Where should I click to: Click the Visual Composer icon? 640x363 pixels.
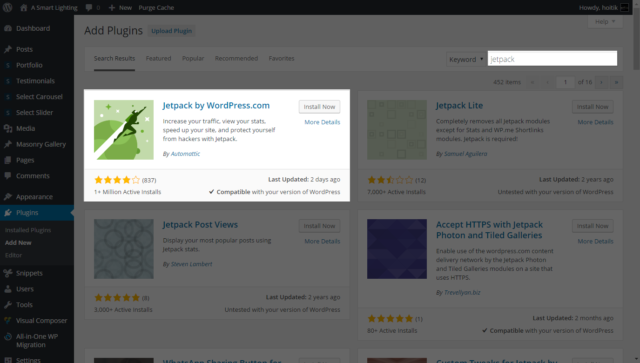point(8,321)
